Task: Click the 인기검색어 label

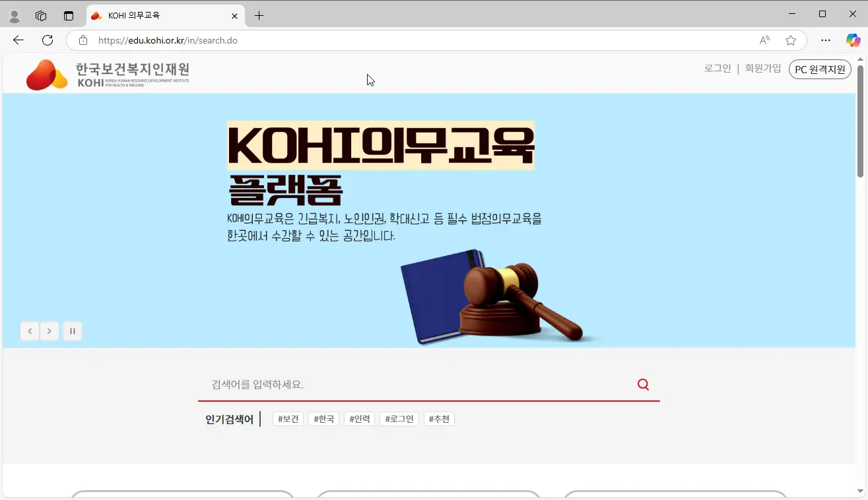Action: click(229, 420)
